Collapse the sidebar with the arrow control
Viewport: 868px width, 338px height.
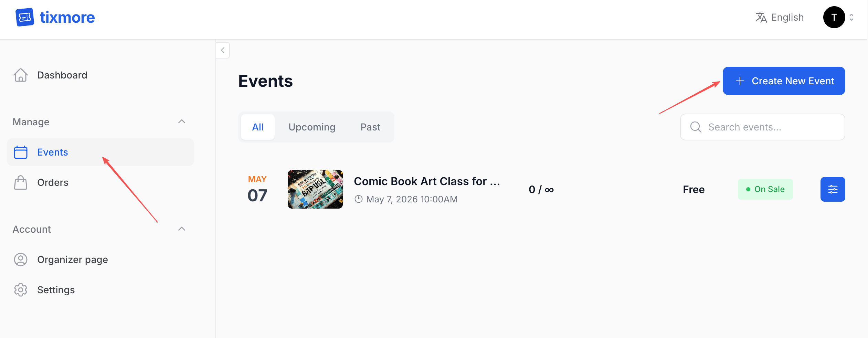click(x=223, y=50)
